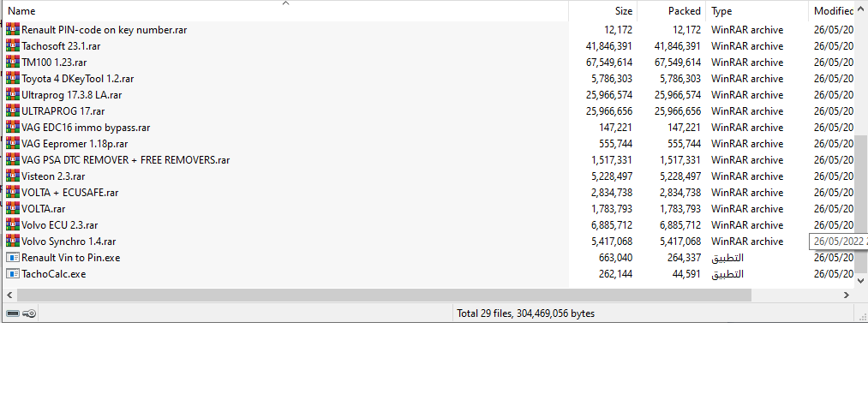Click the ULTRAPROG 17.rar archive icon
This screenshot has height=394, width=868.
13,111
